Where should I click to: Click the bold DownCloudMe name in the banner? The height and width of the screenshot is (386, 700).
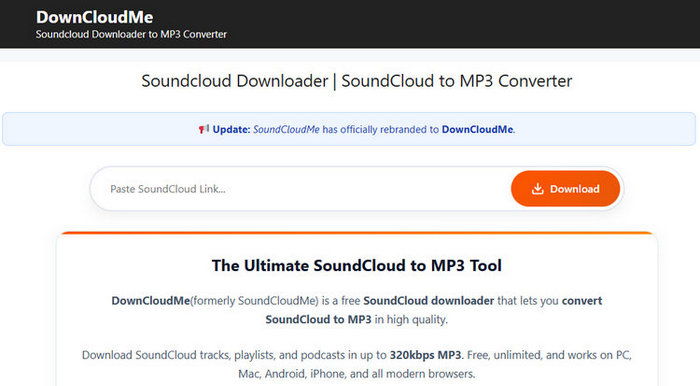coord(477,129)
